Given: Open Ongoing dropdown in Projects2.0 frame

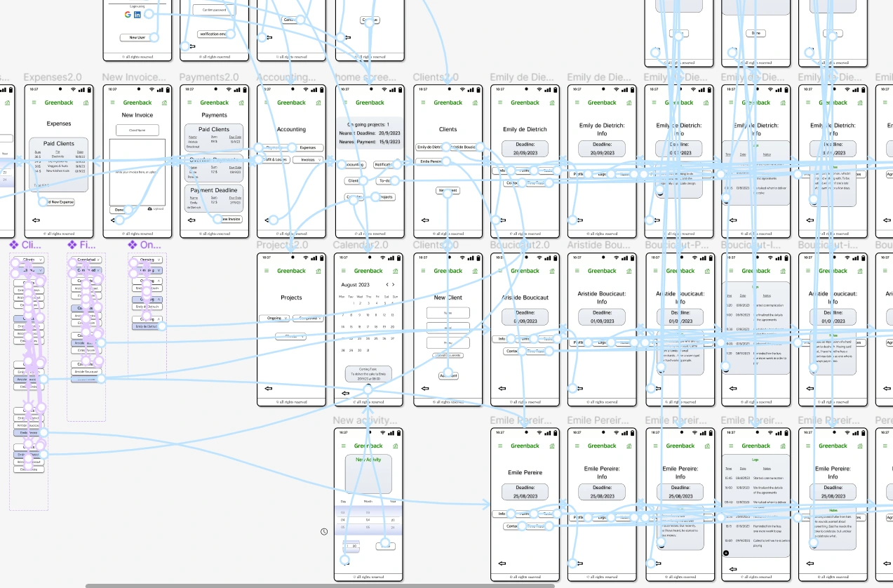Looking at the screenshot, I should click(x=275, y=318).
